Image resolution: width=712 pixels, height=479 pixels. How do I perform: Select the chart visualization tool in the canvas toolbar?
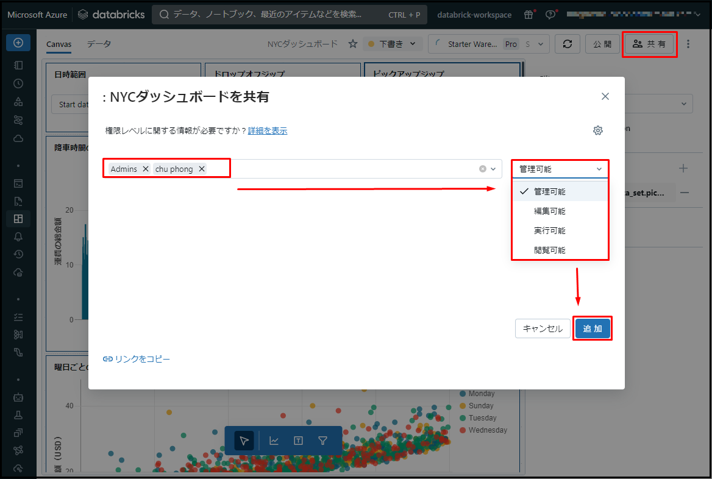pyautogui.click(x=273, y=441)
